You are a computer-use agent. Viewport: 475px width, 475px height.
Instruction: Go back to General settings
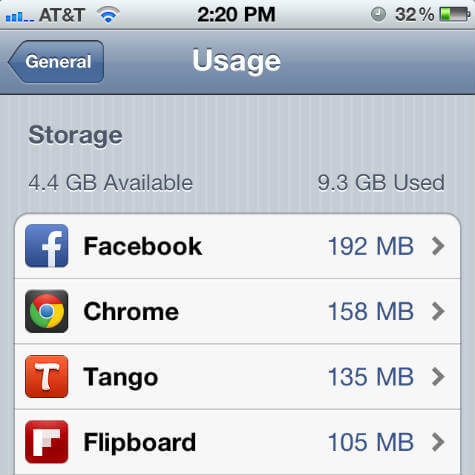(56, 62)
